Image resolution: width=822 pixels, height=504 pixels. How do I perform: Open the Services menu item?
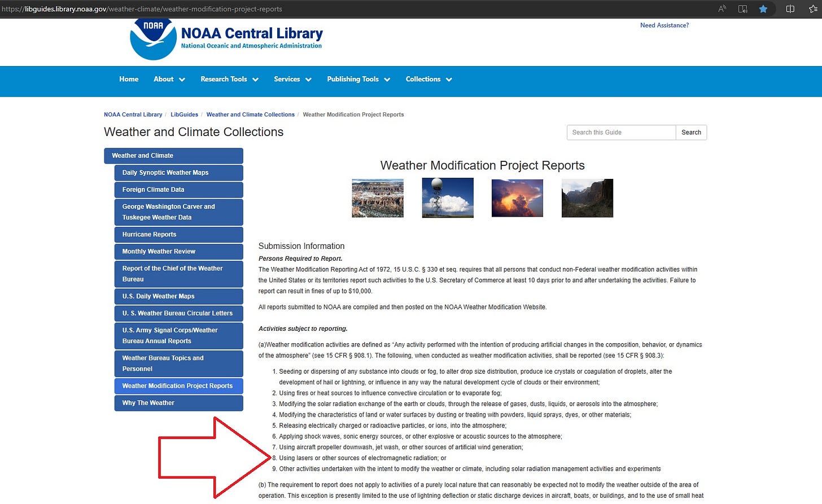287,79
